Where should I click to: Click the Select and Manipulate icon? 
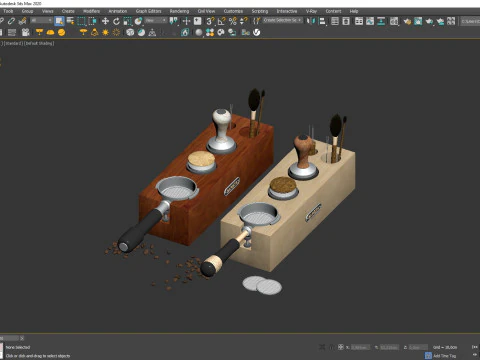[x=186, y=21]
